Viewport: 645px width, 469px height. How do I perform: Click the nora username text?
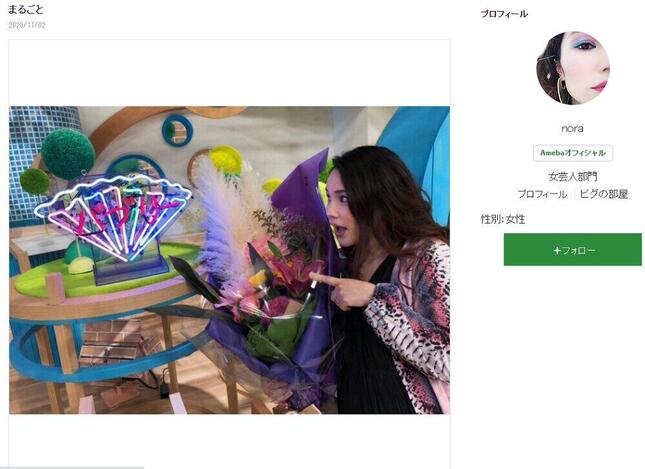tap(572, 128)
